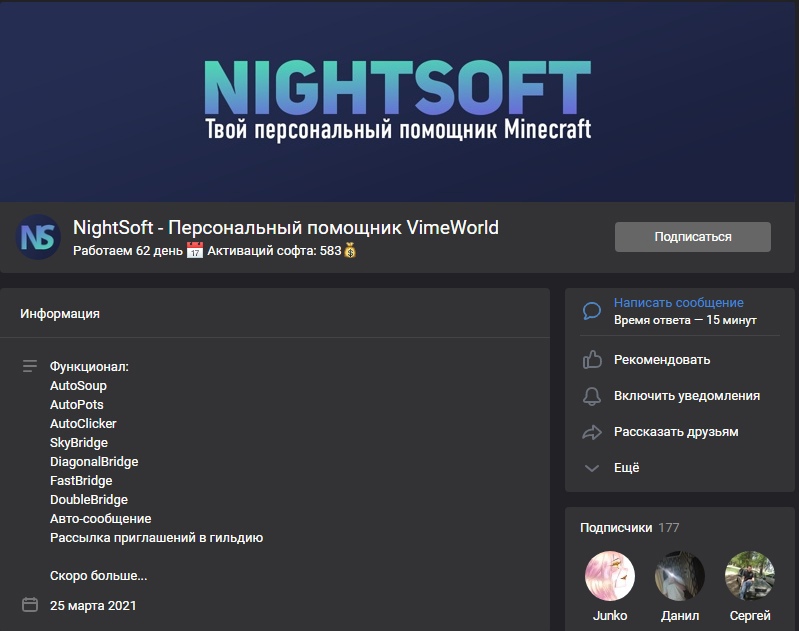Image resolution: width=799 pixels, height=631 pixels.
Task: Click the thumbs-up recommend icon
Action: pyautogui.click(x=592, y=360)
